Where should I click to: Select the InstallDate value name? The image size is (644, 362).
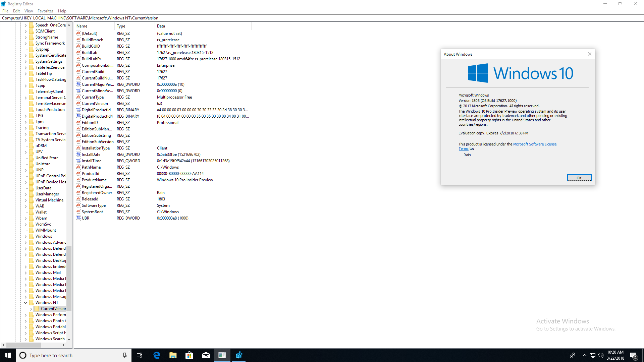click(x=91, y=154)
